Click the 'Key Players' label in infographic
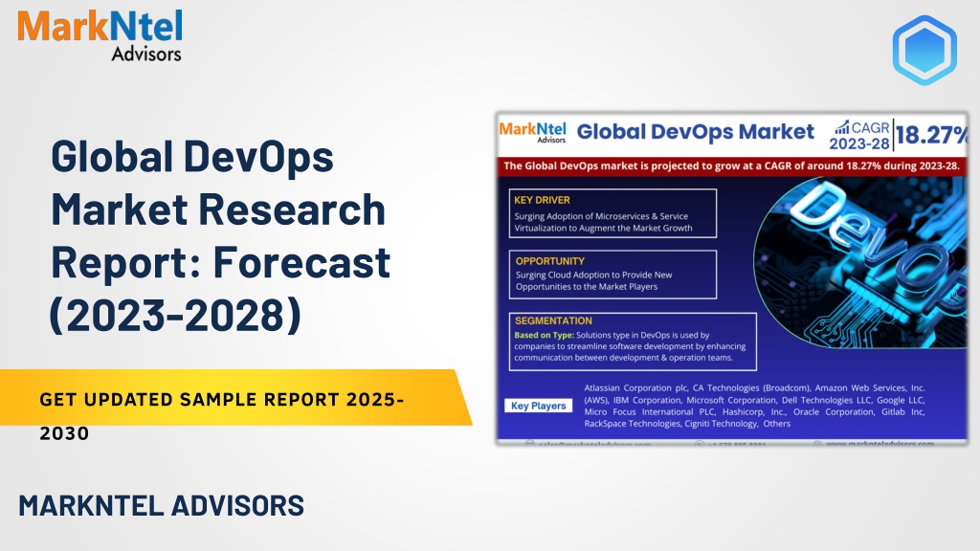This screenshot has width=980, height=551. [538, 406]
